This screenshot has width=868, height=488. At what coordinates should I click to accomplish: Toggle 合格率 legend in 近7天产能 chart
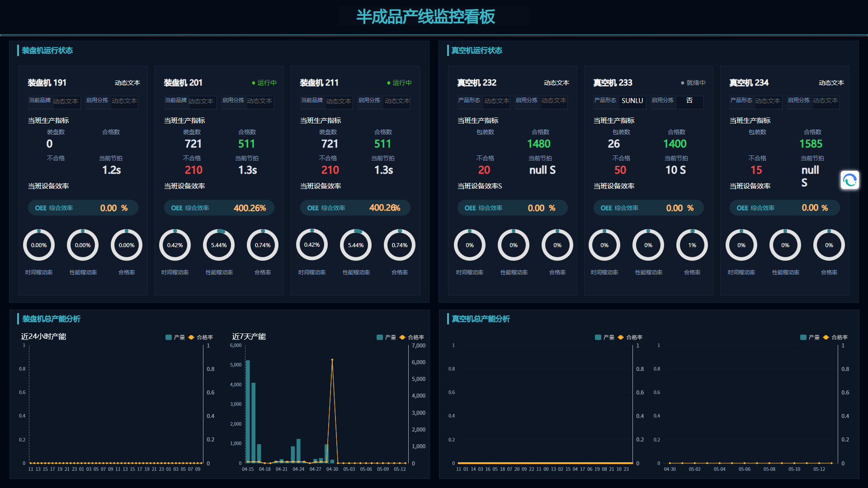coord(411,337)
